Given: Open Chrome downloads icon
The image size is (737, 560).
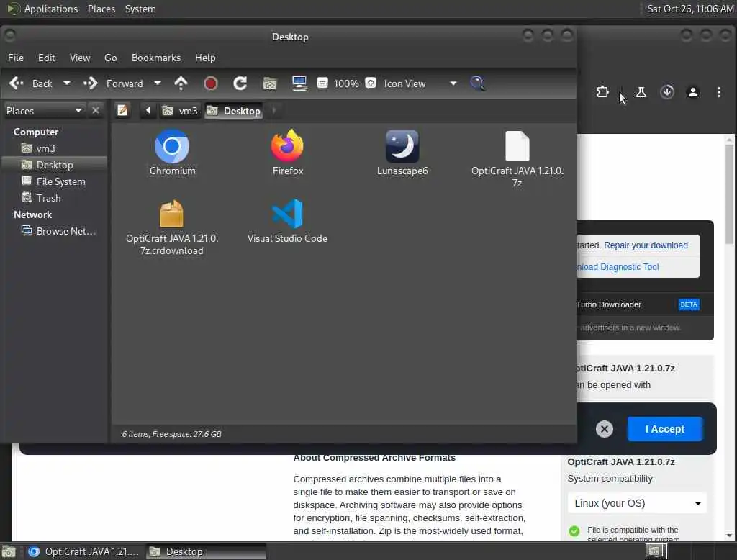Looking at the screenshot, I should tap(667, 92).
